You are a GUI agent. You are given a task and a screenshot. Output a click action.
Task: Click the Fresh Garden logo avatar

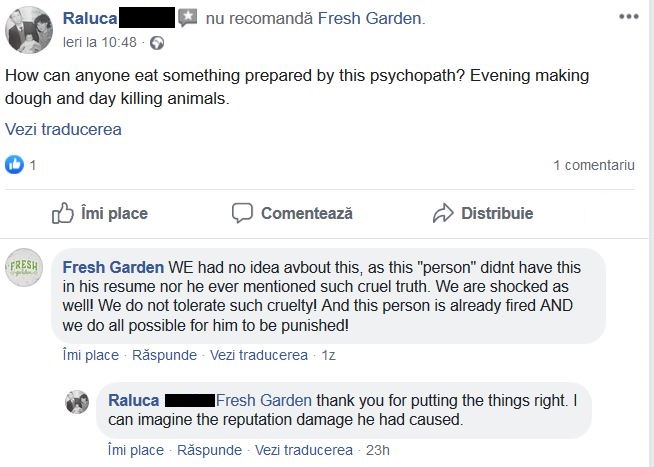click(23, 269)
